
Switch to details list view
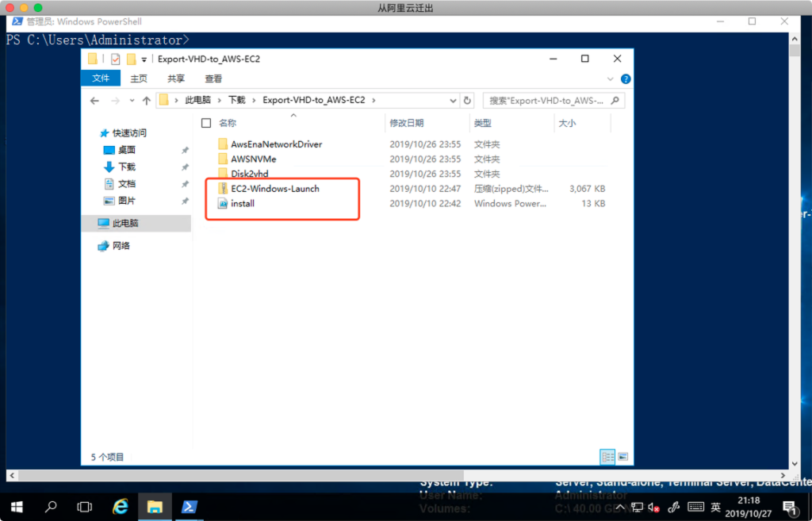point(607,457)
